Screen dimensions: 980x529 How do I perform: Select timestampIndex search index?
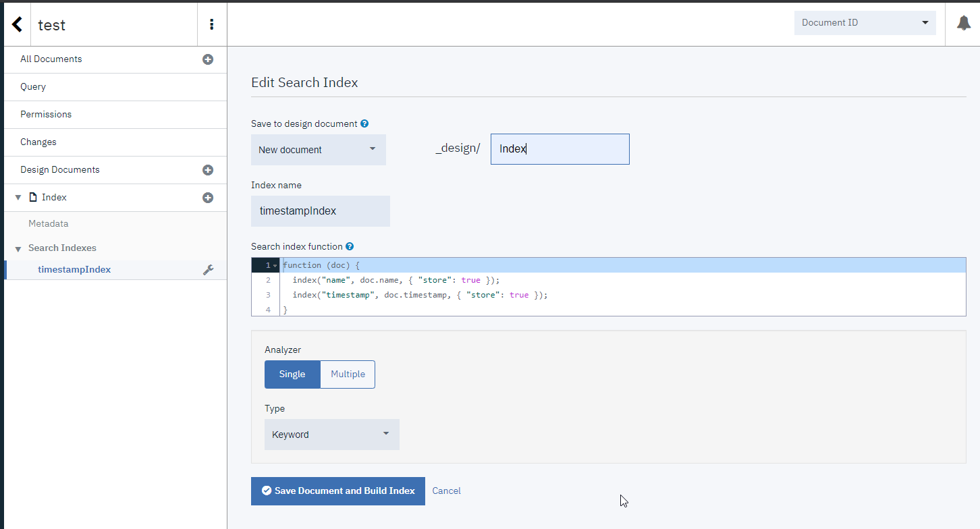point(74,270)
